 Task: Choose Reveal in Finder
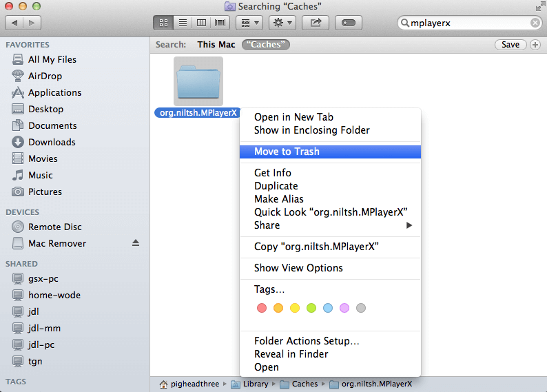pyautogui.click(x=330, y=354)
